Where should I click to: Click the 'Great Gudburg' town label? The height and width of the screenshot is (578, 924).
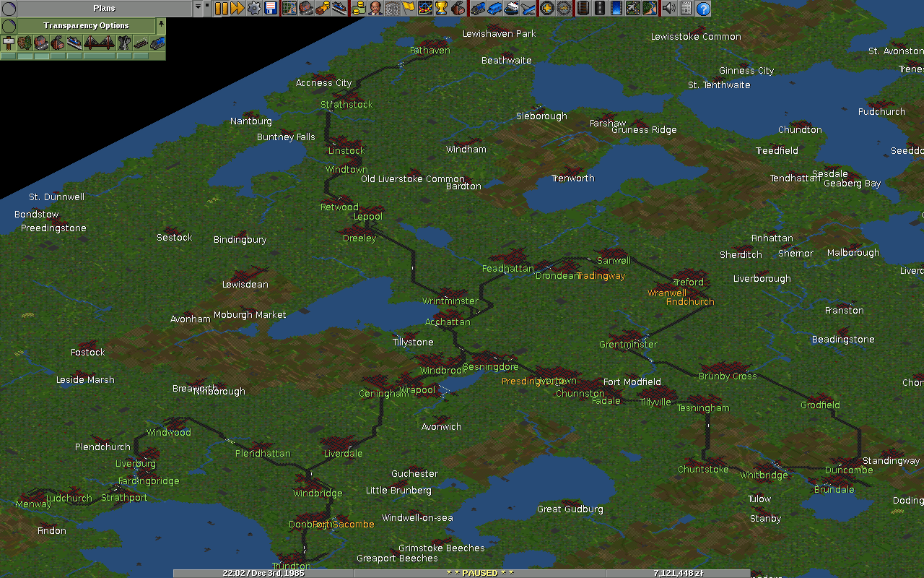tap(570, 509)
